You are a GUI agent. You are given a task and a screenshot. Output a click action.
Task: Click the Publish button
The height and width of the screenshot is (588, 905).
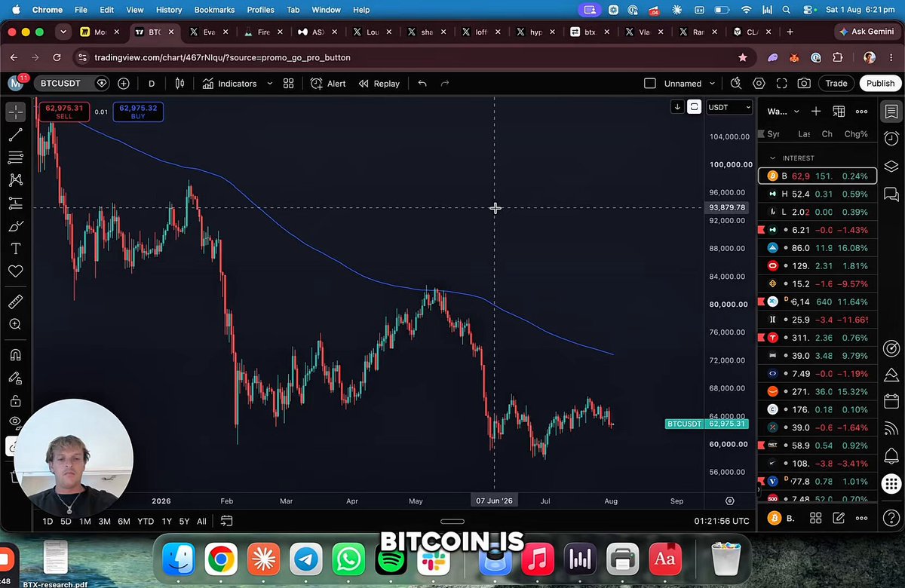pyautogui.click(x=880, y=84)
